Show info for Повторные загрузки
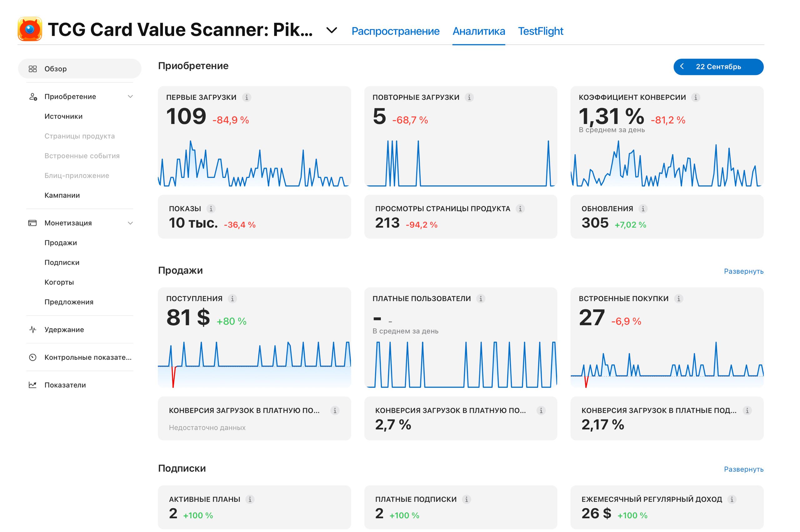 click(x=469, y=98)
